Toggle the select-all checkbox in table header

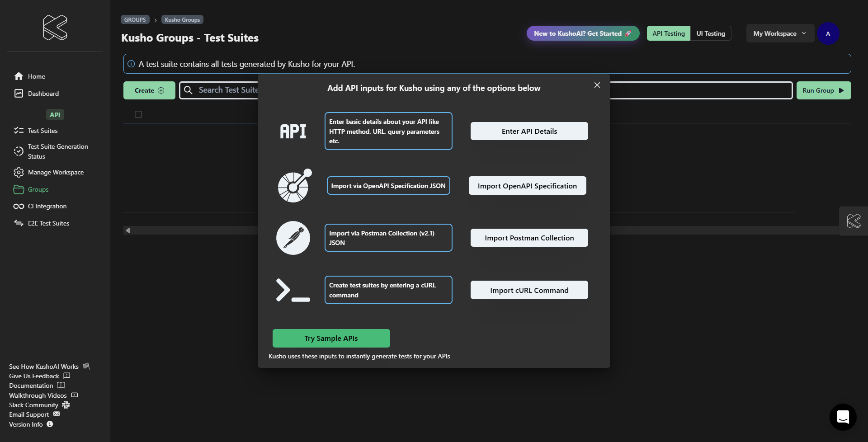pyautogui.click(x=138, y=114)
